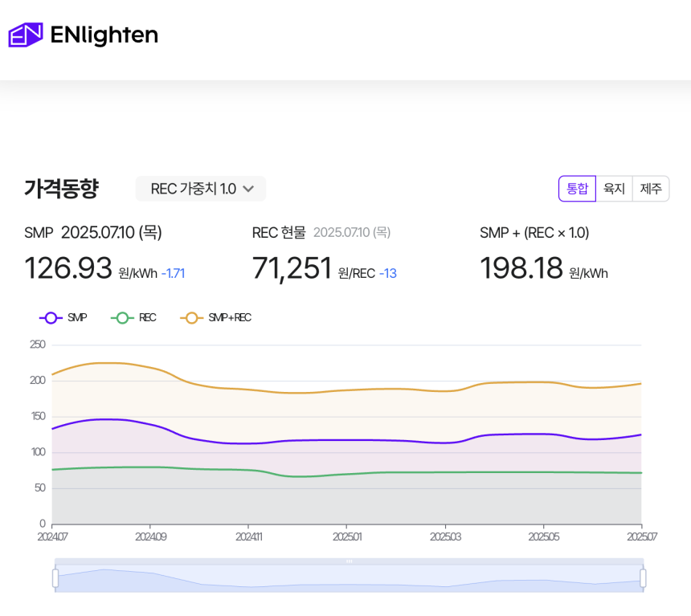Switch to the 육지 tab
This screenshot has height=616, width=691.
615,189
